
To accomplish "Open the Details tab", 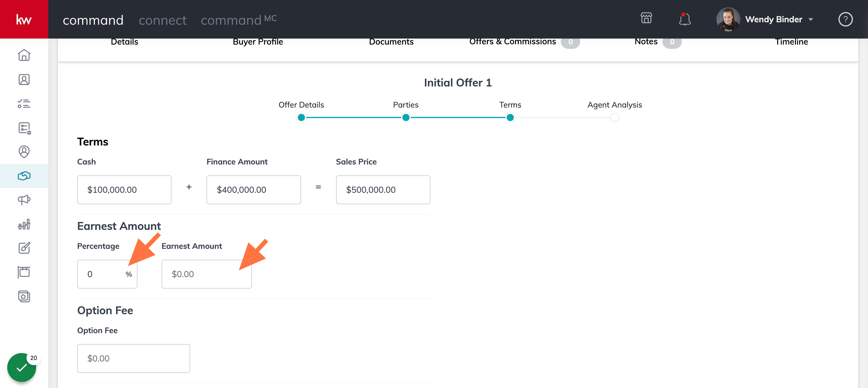I will [x=124, y=42].
